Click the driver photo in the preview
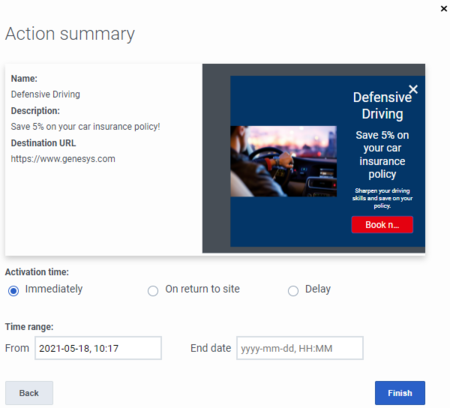 tap(283, 161)
